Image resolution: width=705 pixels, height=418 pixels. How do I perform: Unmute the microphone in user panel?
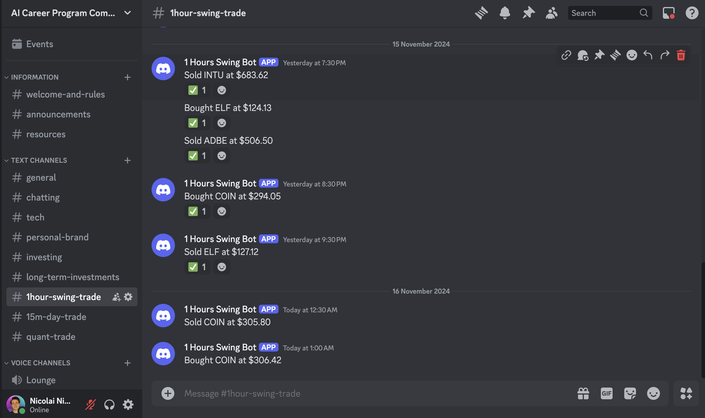pos(90,405)
